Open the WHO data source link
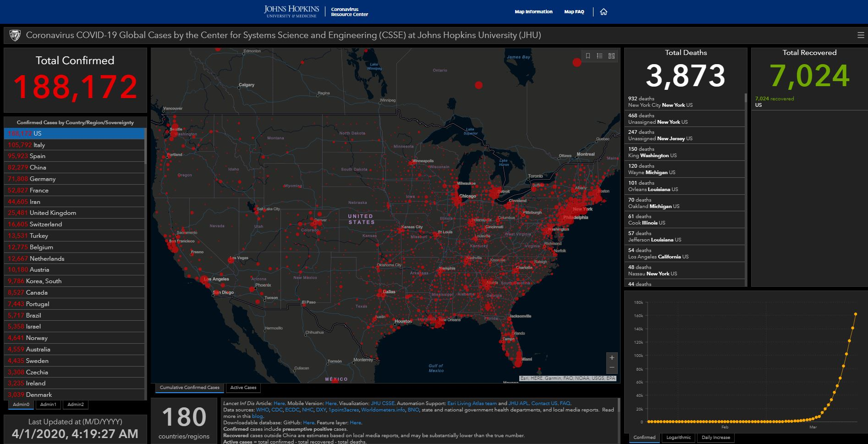 pos(263,410)
